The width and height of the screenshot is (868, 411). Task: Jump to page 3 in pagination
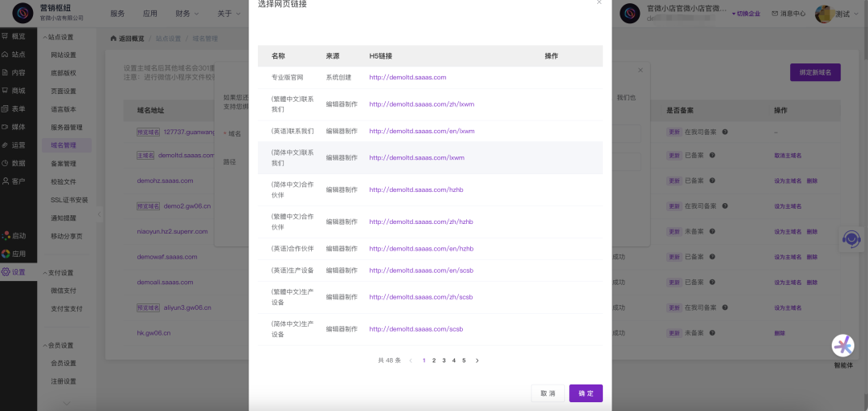point(444,360)
